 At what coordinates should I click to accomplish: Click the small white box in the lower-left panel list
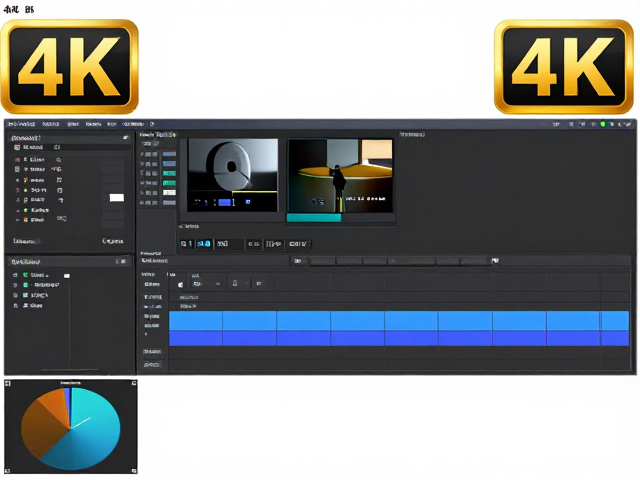pyautogui.click(x=67, y=276)
